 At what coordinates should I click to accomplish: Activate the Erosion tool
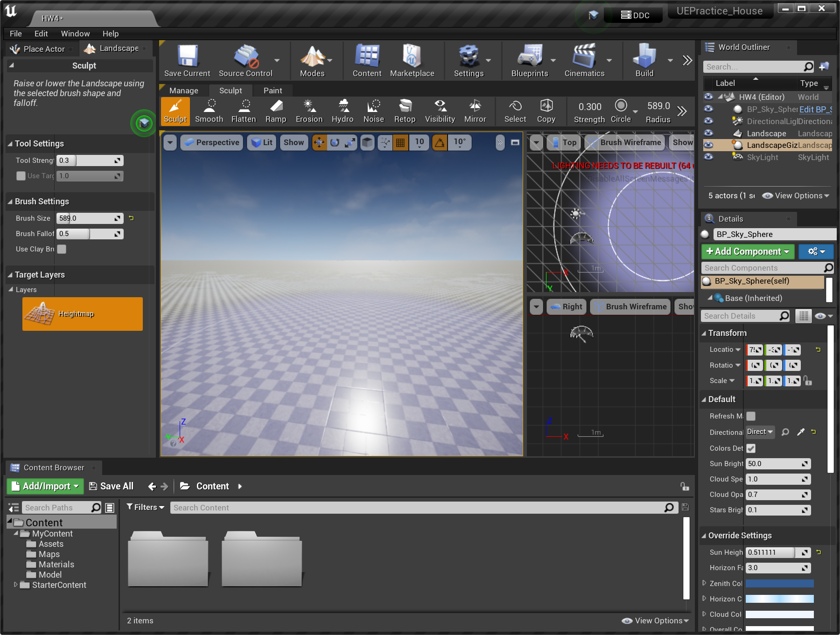point(309,112)
